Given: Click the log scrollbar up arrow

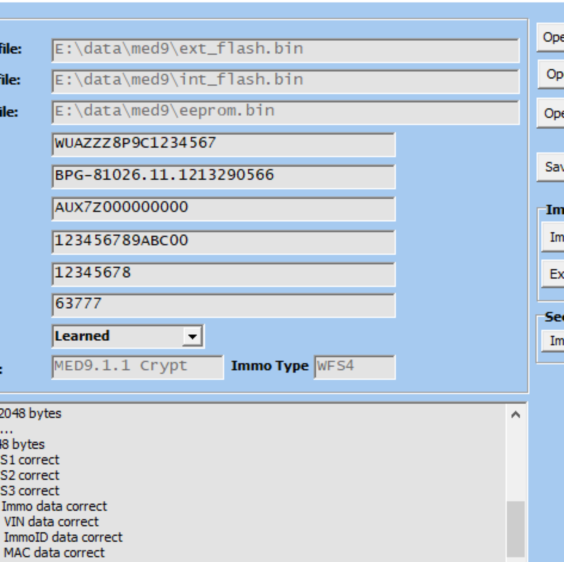Looking at the screenshot, I should click(515, 415).
